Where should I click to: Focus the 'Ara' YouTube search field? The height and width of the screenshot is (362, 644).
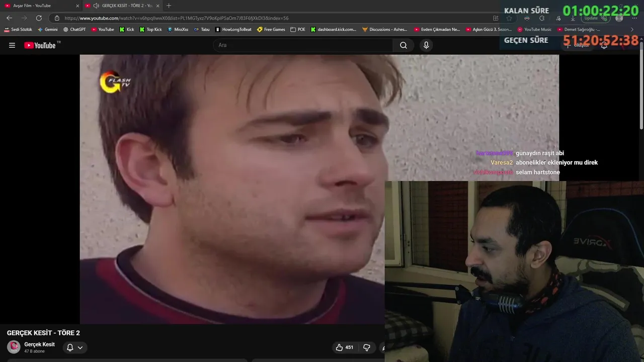[303, 45]
